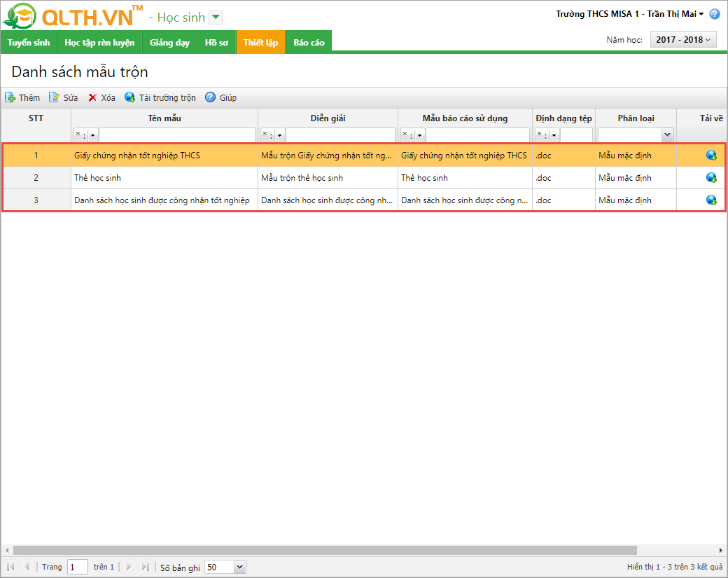Sort by the STT column header
Screen dimensions: 728x578
[x=36, y=118]
